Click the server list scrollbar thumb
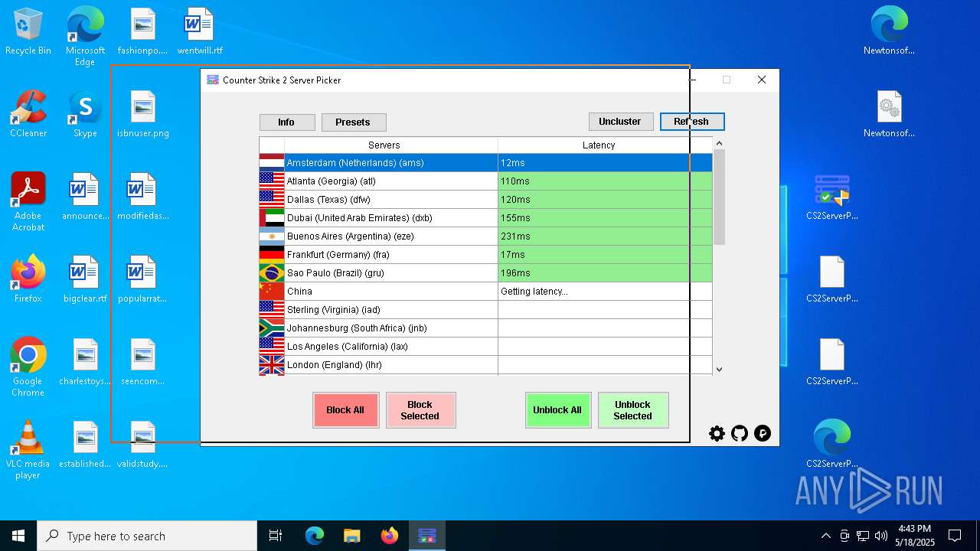The height and width of the screenshot is (551, 980). (x=719, y=197)
